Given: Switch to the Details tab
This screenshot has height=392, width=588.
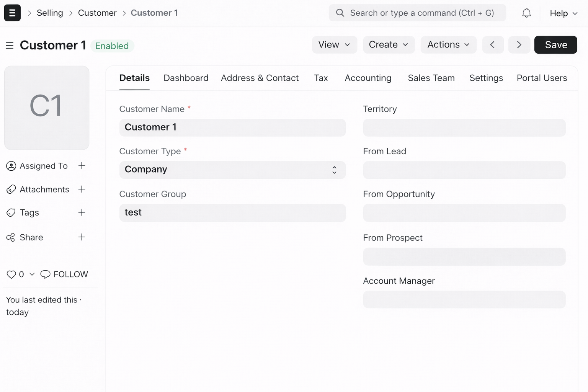Looking at the screenshot, I should [x=134, y=78].
